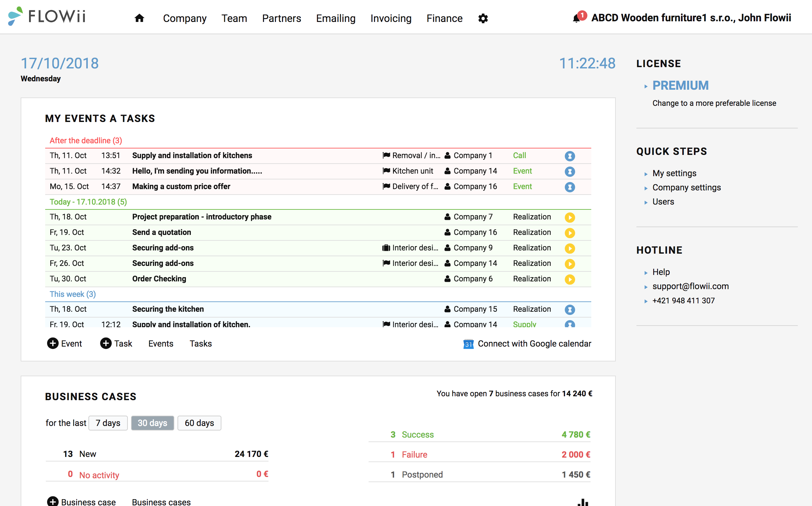Click hourglass icon for Supply and installation of kitchens
The width and height of the screenshot is (812, 506).
click(x=570, y=156)
